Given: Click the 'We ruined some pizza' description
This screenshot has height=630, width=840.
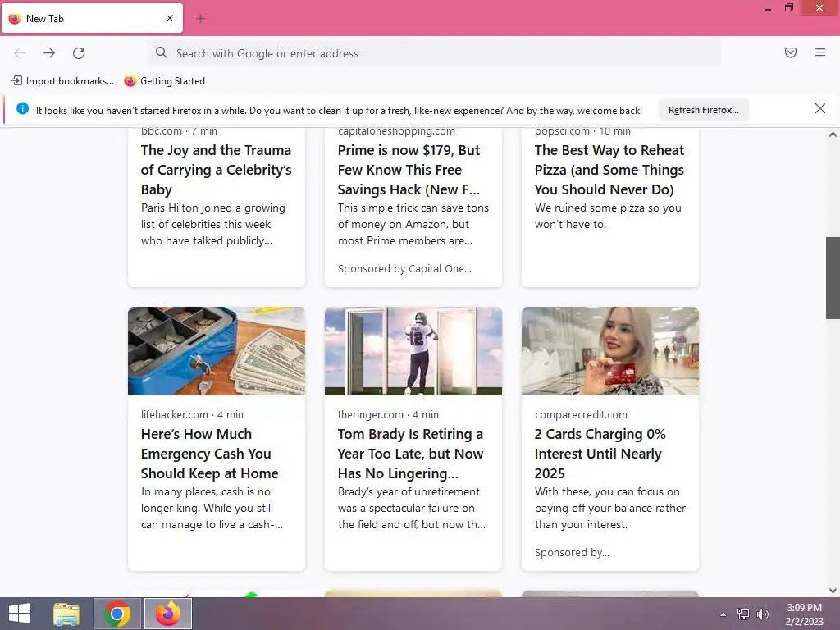Looking at the screenshot, I should (x=608, y=216).
